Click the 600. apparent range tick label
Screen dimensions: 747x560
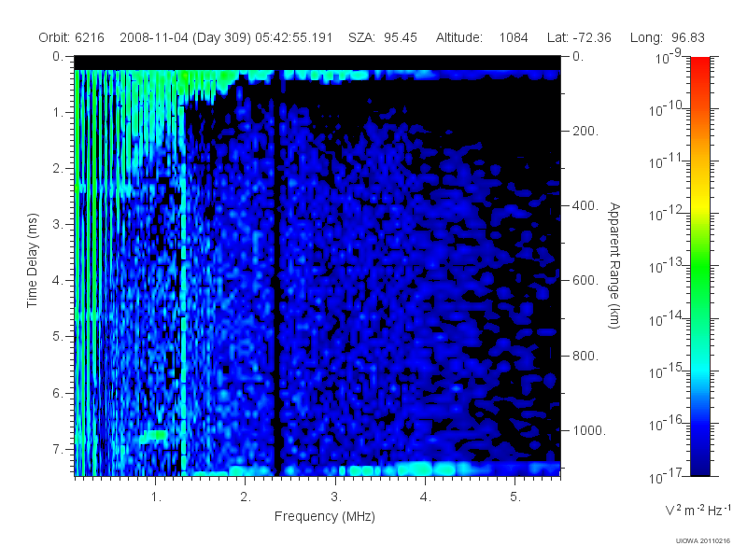tap(585, 281)
